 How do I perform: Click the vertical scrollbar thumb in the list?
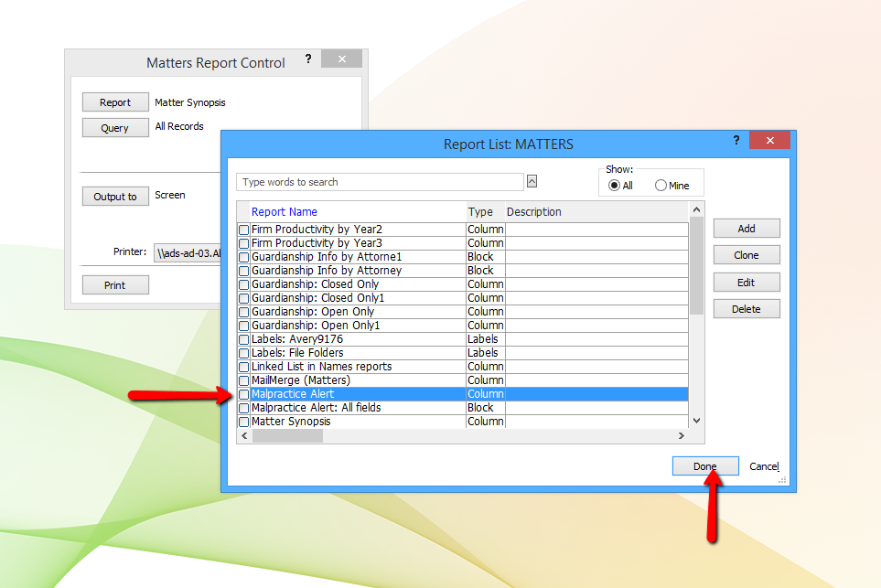pyautogui.click(x=697, y=265)
